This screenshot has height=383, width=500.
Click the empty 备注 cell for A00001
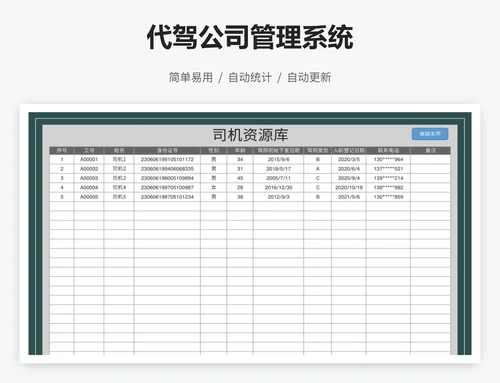coord(430,160)
